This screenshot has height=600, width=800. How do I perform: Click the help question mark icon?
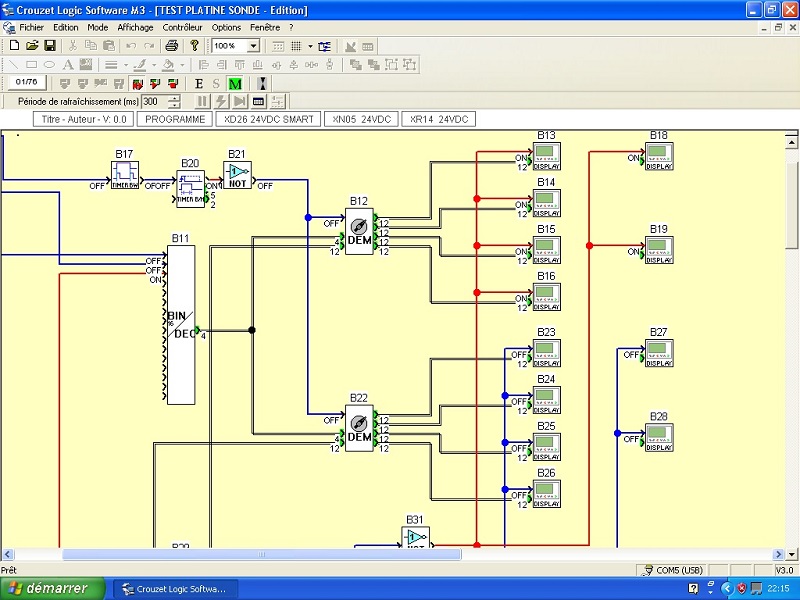click(x=194, y=46)
